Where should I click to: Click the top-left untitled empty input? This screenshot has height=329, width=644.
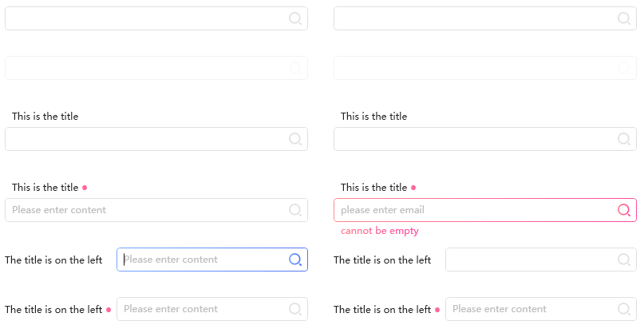(x=144, y=18)
